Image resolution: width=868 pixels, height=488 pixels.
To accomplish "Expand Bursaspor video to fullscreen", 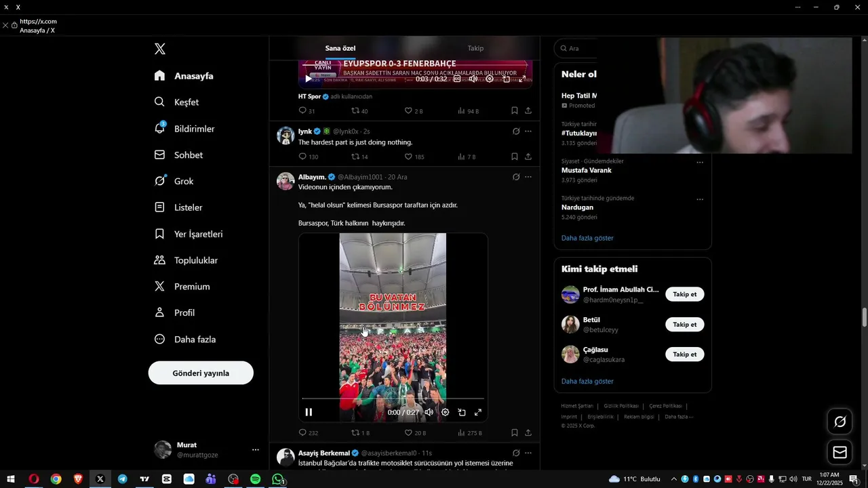I will click(x=478, y=412).
